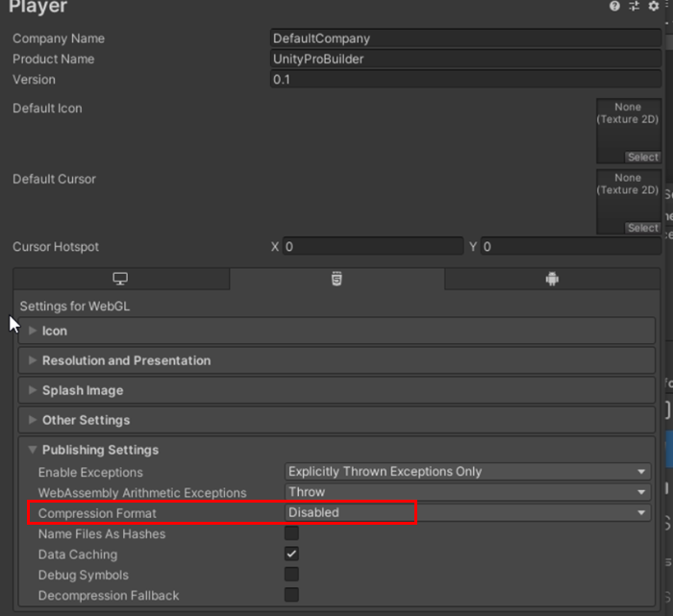Click the 'WebAssembly Arithmetic Exceptions' label
673x616 pixels.
pos(142,493)
